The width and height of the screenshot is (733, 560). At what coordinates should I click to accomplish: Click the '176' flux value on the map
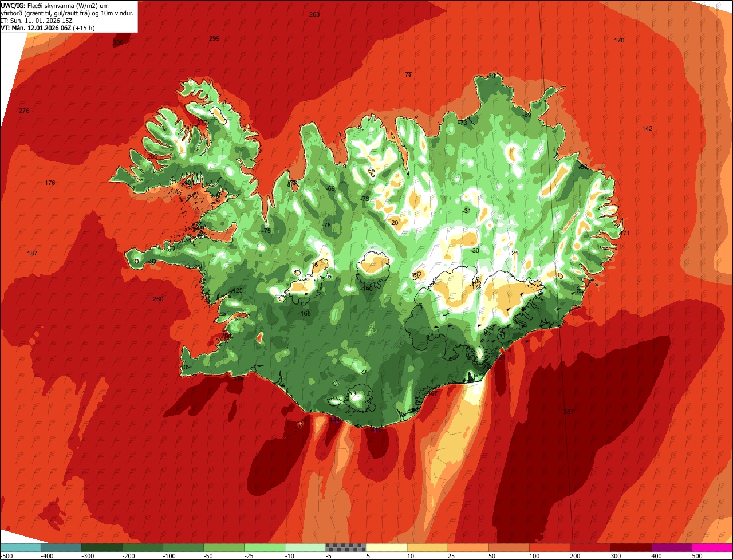pos(50,183)
